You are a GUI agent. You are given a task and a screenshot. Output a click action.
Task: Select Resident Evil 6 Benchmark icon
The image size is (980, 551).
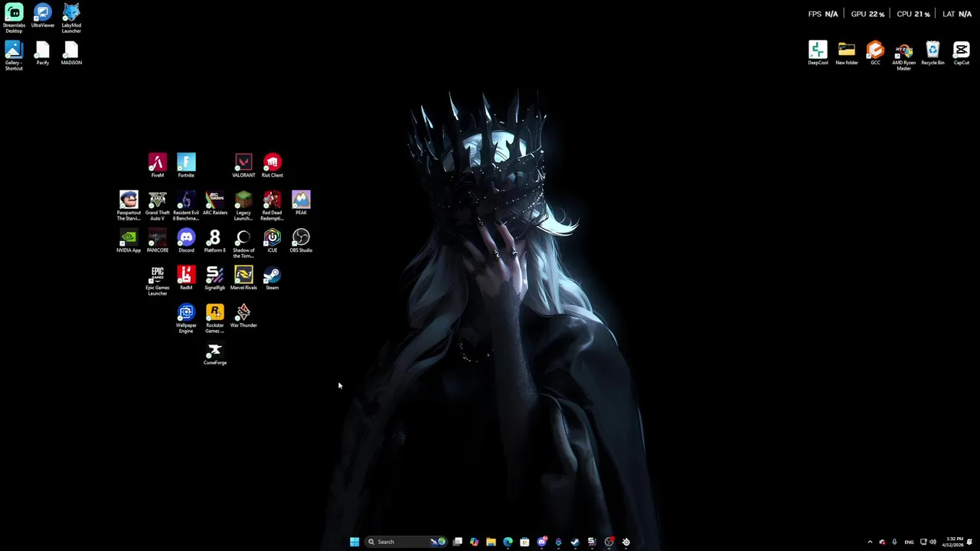(186, 206)
